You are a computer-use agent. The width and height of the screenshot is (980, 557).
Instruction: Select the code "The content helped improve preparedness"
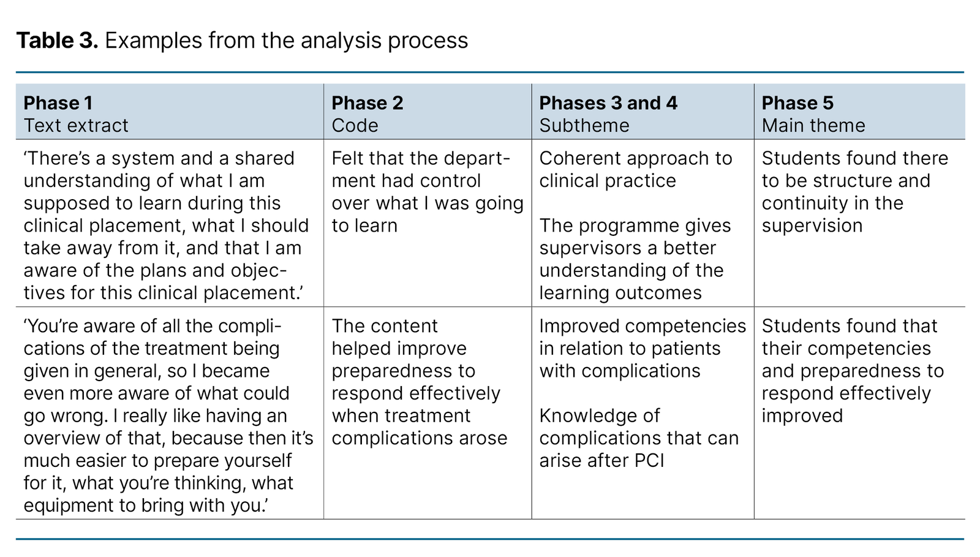(419, 382)
